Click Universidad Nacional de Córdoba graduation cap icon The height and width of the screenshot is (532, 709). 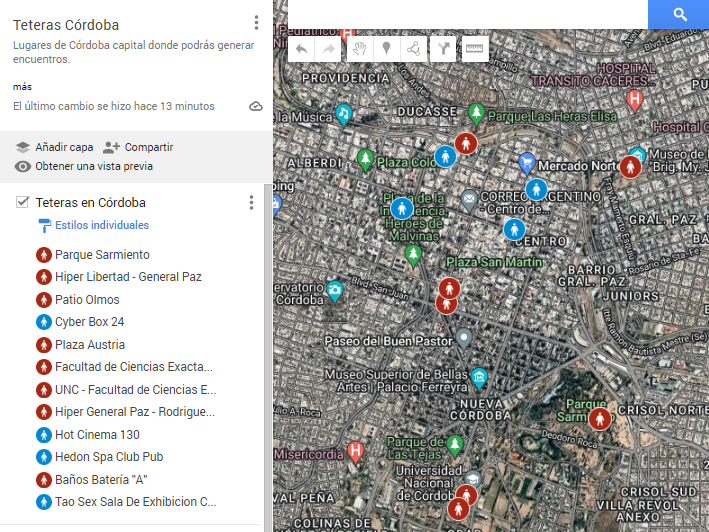(x=473, y=480)
